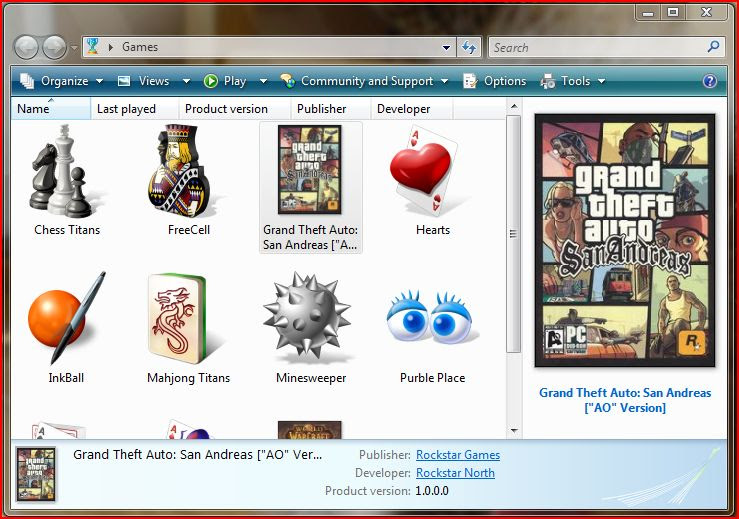
Task: Open the Rockstar Games publisher link
Action: coord(458,455)
